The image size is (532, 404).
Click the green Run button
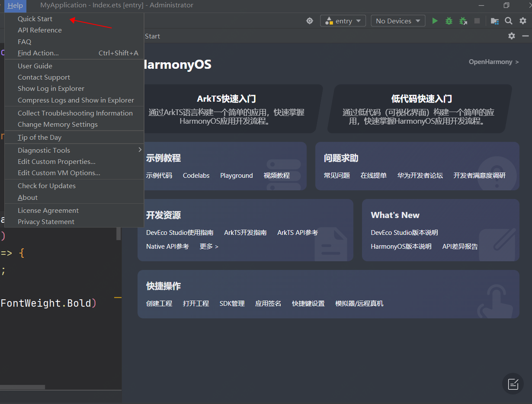point(435,21)
